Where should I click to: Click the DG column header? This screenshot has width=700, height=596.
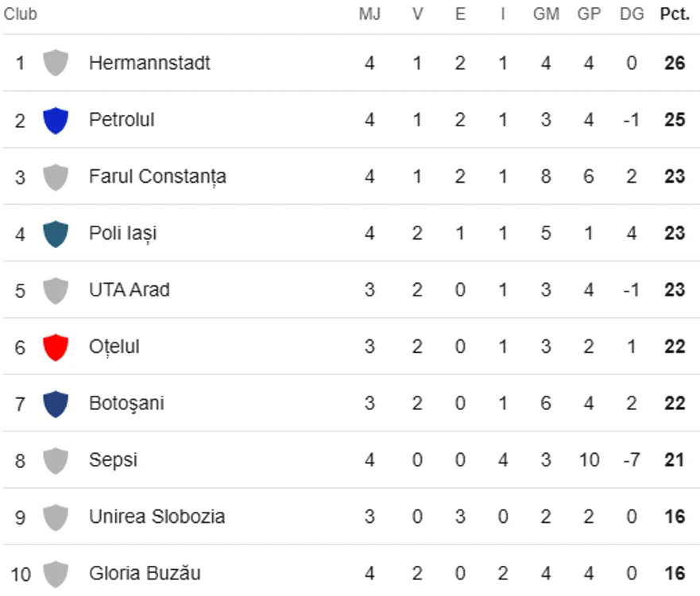click(x=632, y=14)
